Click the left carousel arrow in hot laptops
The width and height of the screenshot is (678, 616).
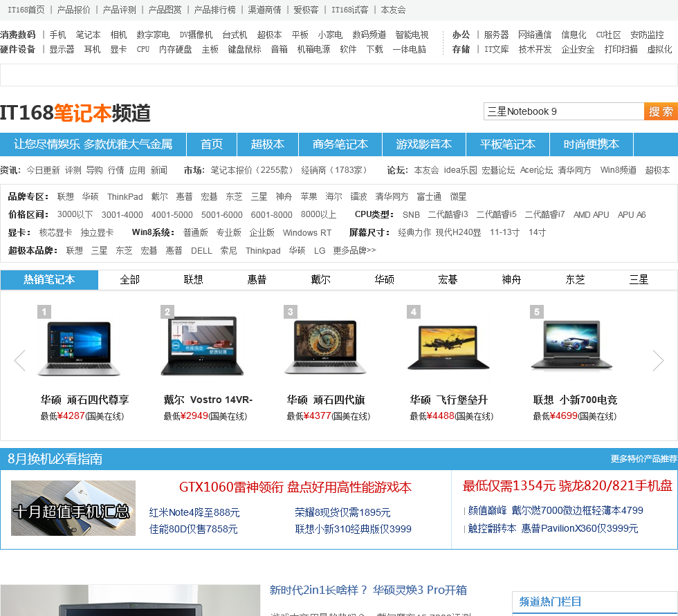pos(19,360)
